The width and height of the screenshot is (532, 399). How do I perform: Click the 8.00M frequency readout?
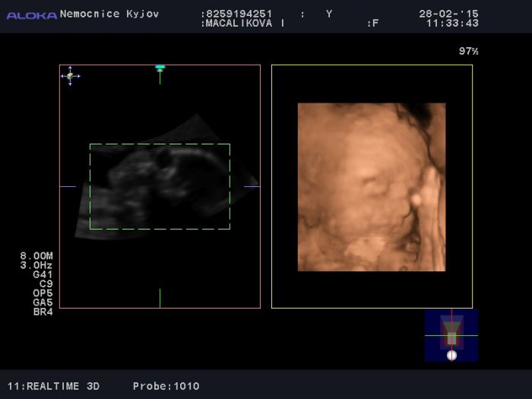(x=36, y=256)
